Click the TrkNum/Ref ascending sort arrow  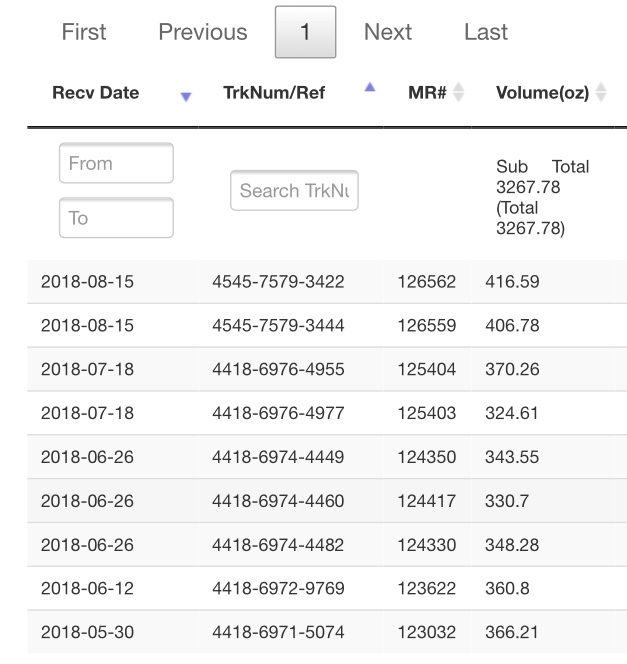click(x=370, y=87)
